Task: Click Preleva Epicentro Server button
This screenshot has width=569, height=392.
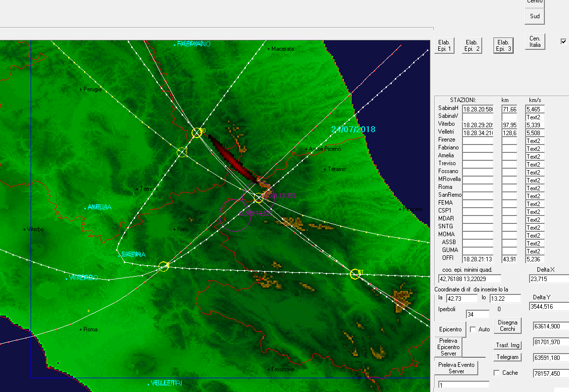Action: point(448,347)
